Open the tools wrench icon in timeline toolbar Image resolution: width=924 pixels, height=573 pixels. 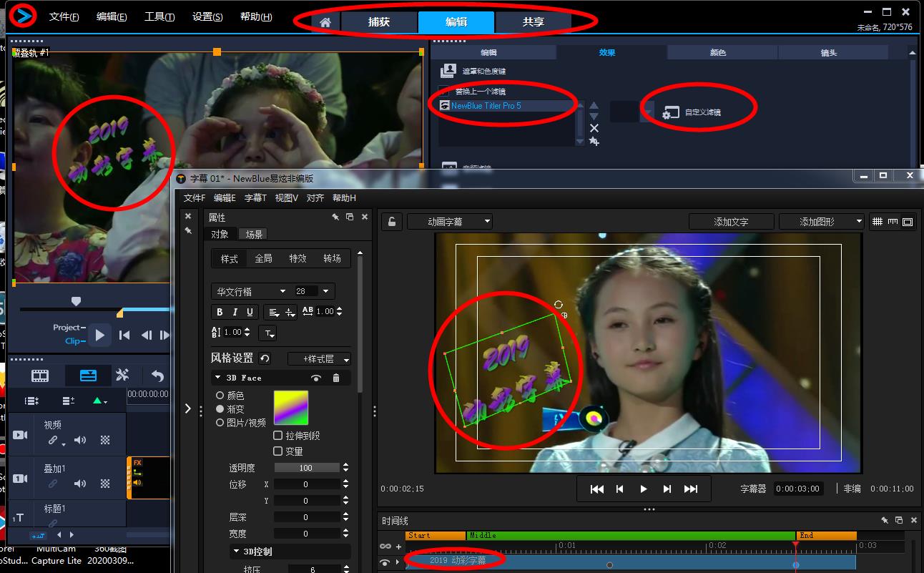click(122, 376)
